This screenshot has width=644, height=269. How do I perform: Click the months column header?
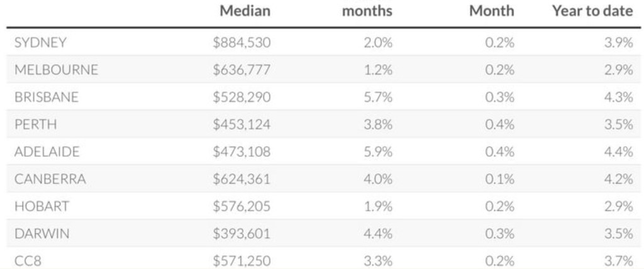point(367,11)
